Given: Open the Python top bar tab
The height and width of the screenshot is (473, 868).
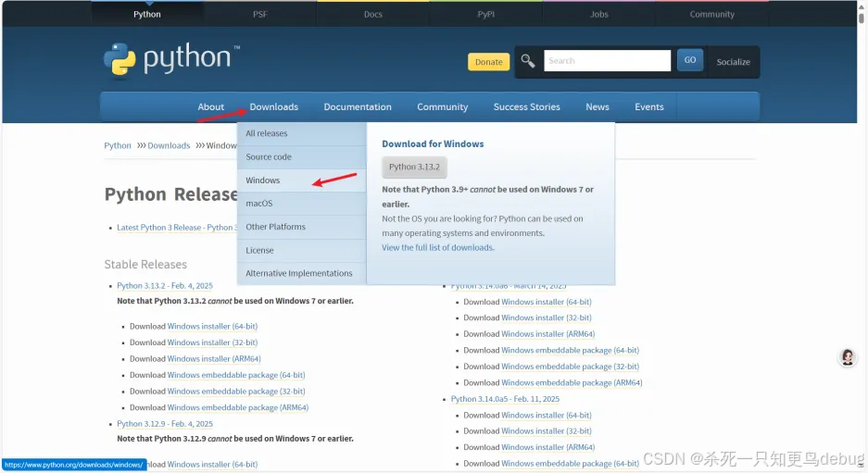Looking at the screenshot, I should [x=146, y=14].
